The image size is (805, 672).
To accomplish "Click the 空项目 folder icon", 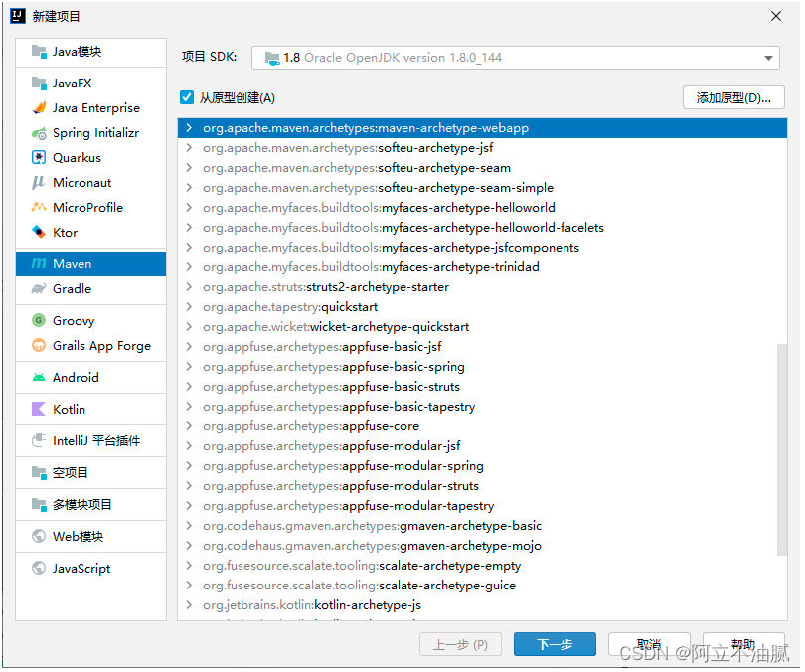I will point(39,473).
